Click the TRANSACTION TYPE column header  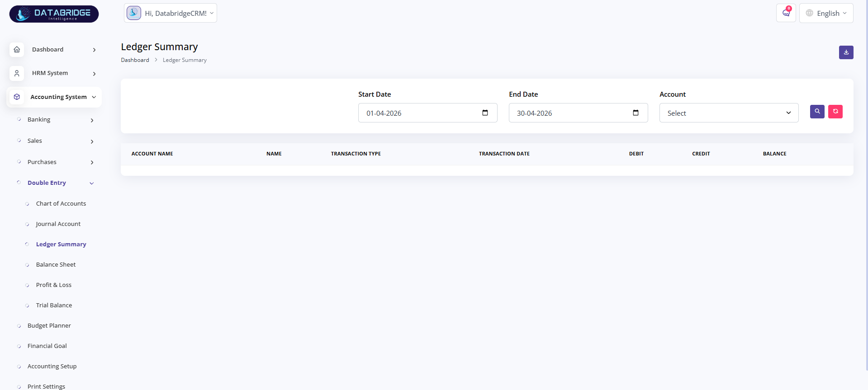[356, 154]
